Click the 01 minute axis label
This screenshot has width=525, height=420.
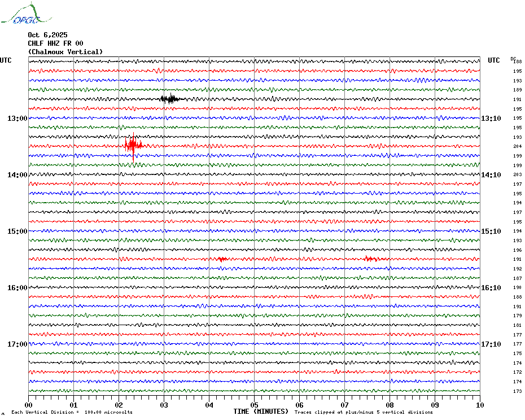click(73, 405)
